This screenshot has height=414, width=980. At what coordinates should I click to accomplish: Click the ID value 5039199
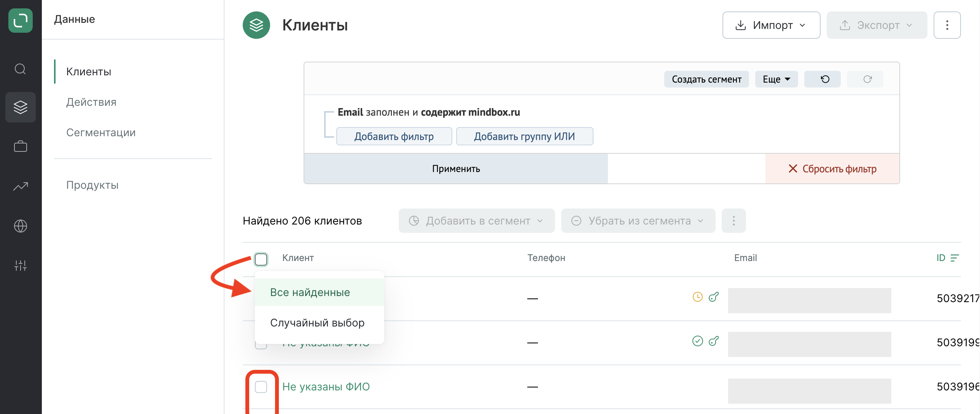(958, 342)
